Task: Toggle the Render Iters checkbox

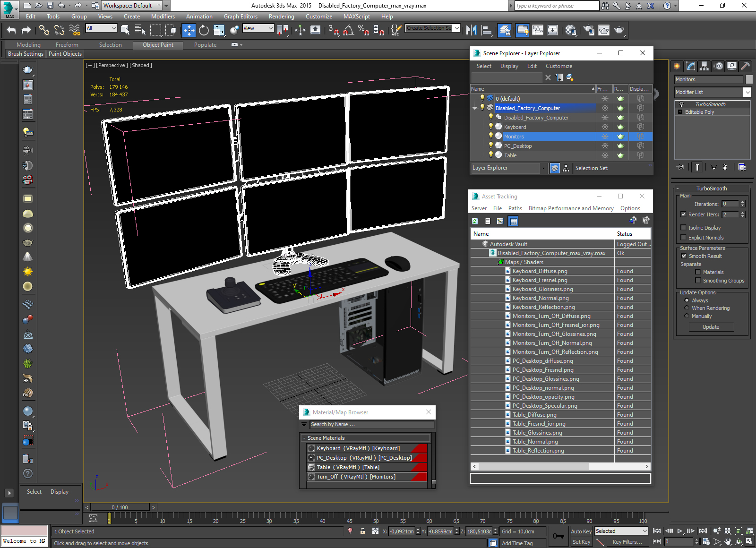Action: pos(683,214)
